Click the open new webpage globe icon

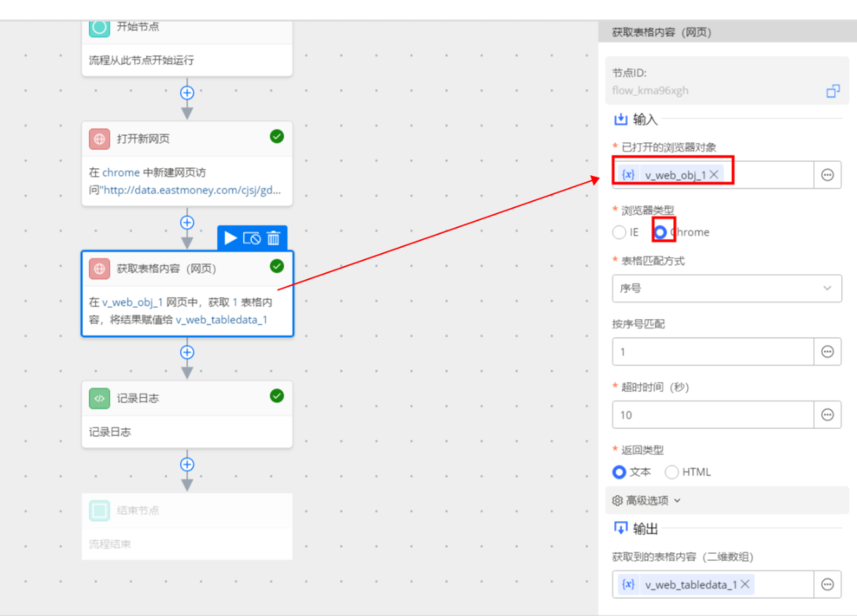coord(100,139)
